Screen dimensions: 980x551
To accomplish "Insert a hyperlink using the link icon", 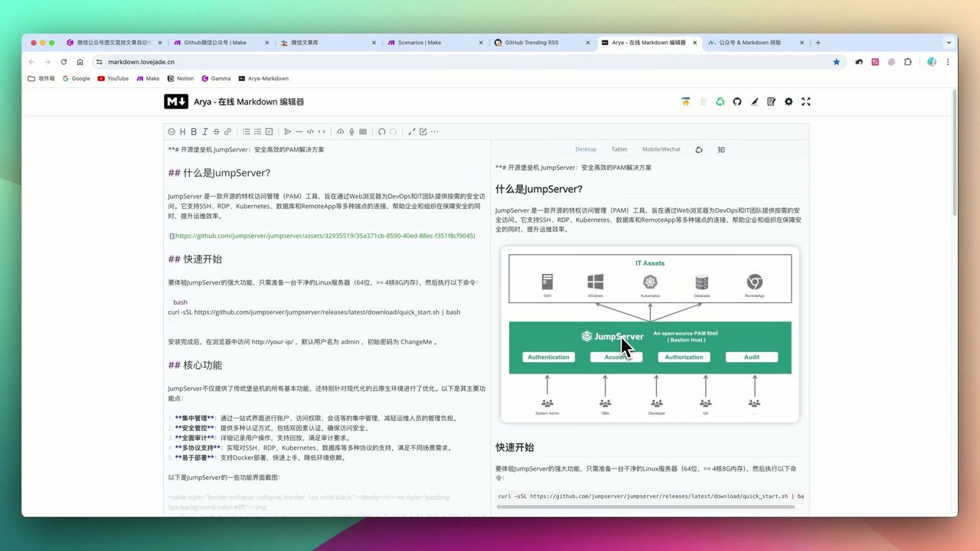I will [x=228, y=132].
